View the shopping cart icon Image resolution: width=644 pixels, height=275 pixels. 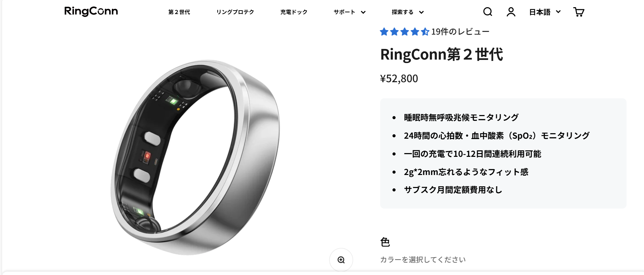coord(579,12)
